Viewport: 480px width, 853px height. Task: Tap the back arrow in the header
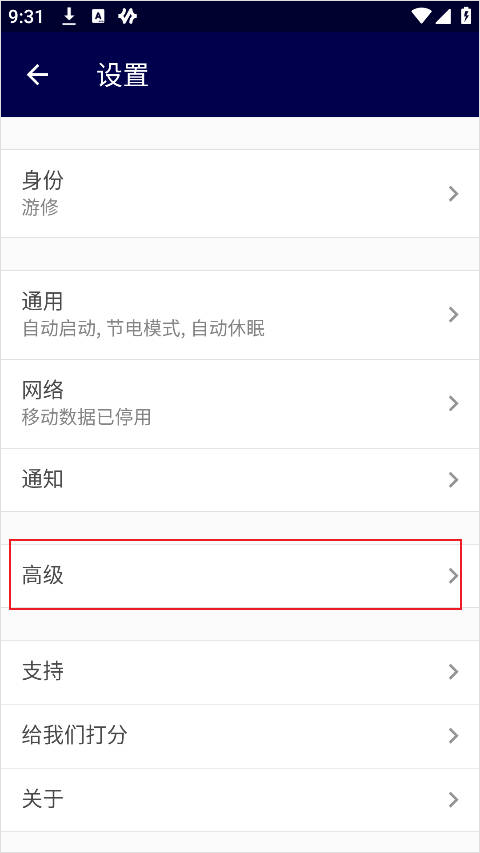38,75
